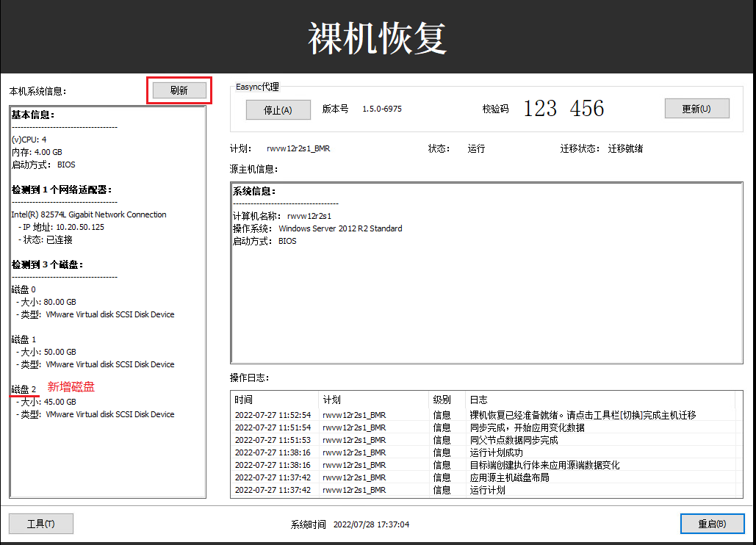Select log entry 同步完成，开始应用变化数据
Image resolution: width=756 pixels, height=545 pixels.
tap(527, 427)
